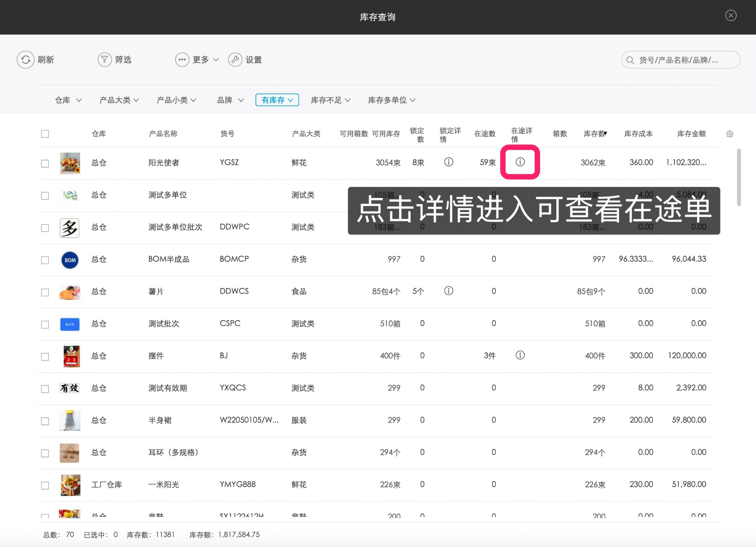Screen dimensions: 756x547
Task: Expand the 库存多单位 filter dropdown
Action: coord(392,100)
